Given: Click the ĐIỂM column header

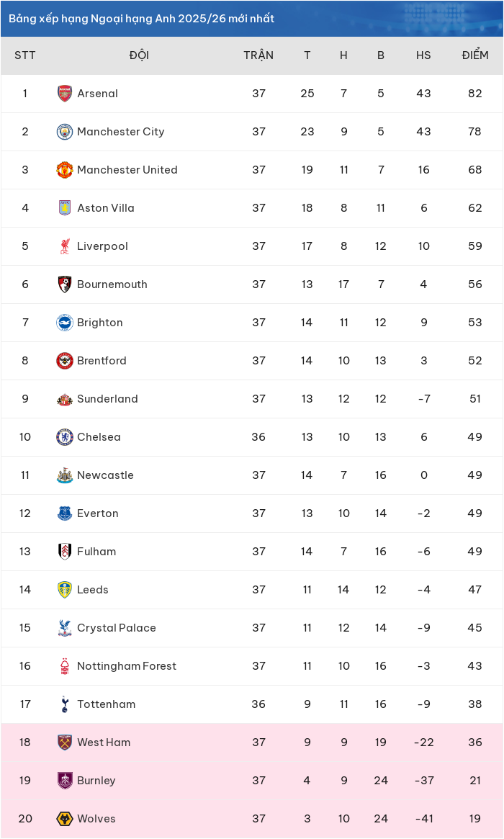Looking at the screenshot, I should [x=475, y=55].
